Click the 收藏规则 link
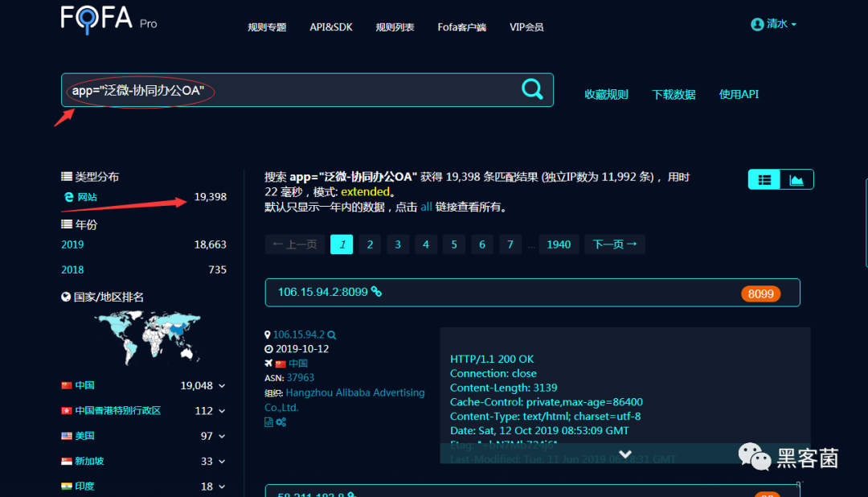The height and width of the screenshot is (497, 868). pos(606,95)
